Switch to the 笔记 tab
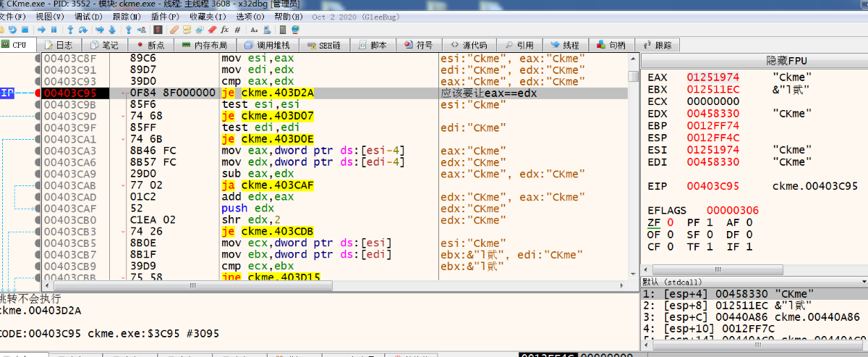The image size is (868, 357). click(x=103, y=45)
